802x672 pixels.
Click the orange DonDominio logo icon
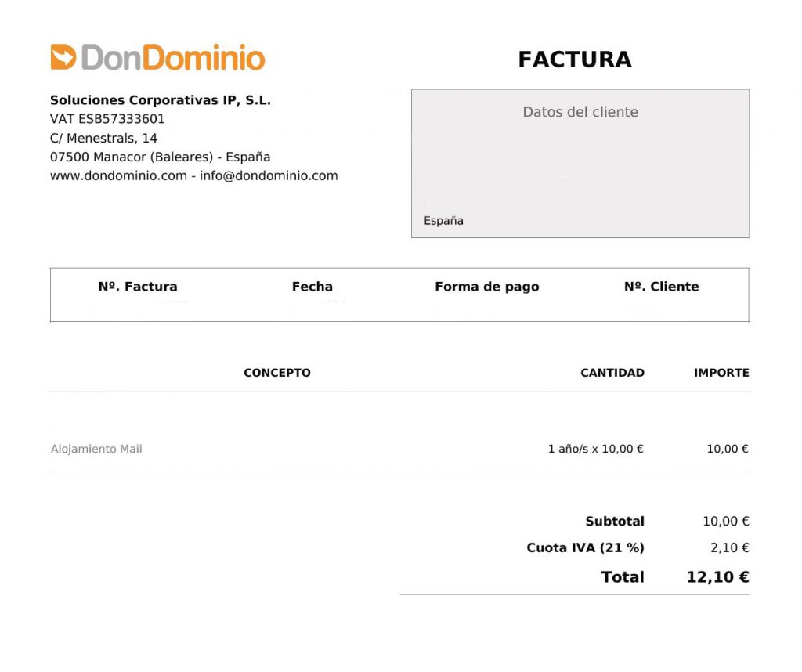(63, 57)
